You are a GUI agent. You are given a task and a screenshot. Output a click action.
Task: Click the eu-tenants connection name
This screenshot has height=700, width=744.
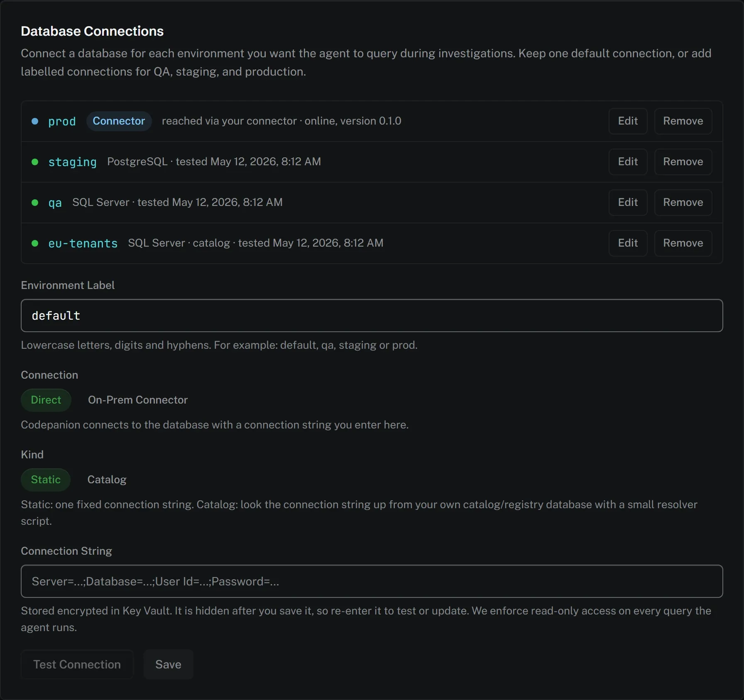pyautogui.click(x=83, y=243)
